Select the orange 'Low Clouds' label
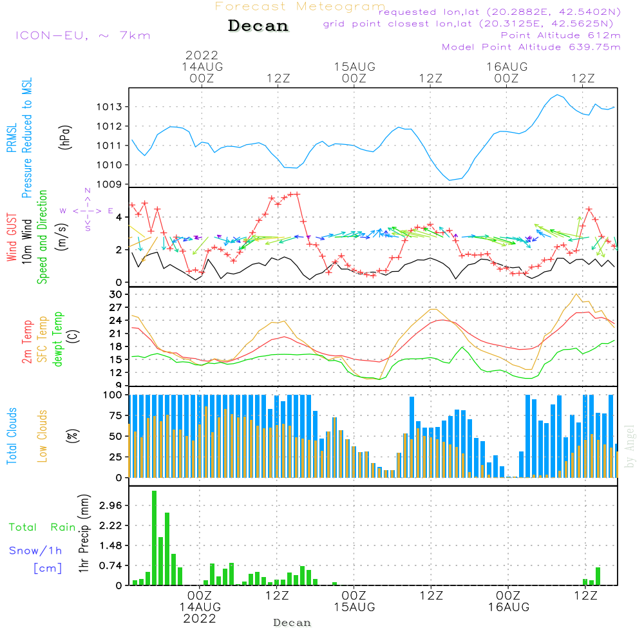Image resolution: width=644 pixels, height=644 pixels. pos(43,436)
